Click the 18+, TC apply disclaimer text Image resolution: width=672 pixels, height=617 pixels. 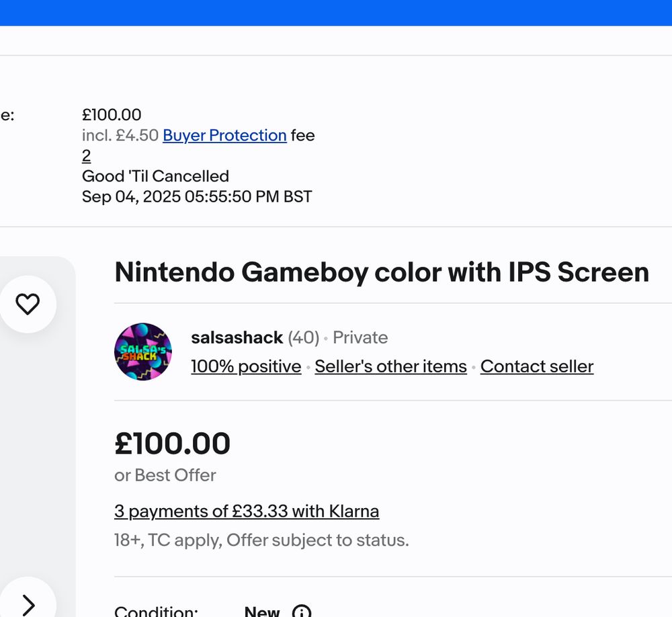point(261,540)
